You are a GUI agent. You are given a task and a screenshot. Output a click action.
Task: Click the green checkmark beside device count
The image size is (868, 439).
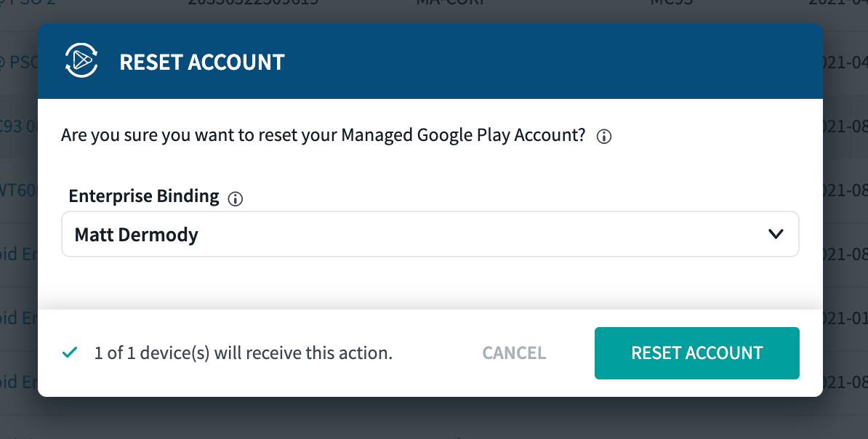coord(70,353)
